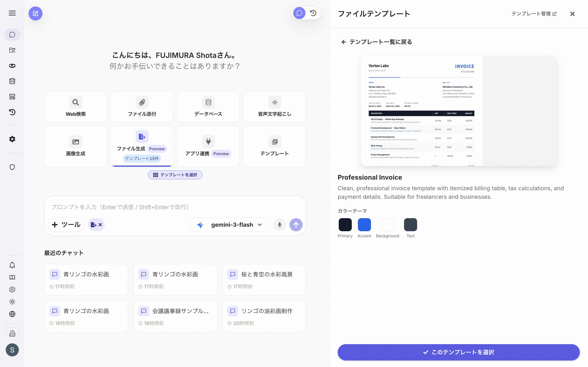Expand the gemini-3-flash model dropdown
588x367 pixels.
230,224
